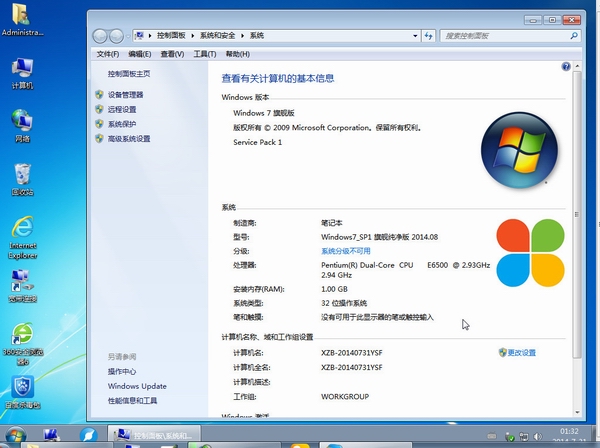Open 远程设置 link
The width and height of the screenshot is (600, 448).
tap(122, 109)
